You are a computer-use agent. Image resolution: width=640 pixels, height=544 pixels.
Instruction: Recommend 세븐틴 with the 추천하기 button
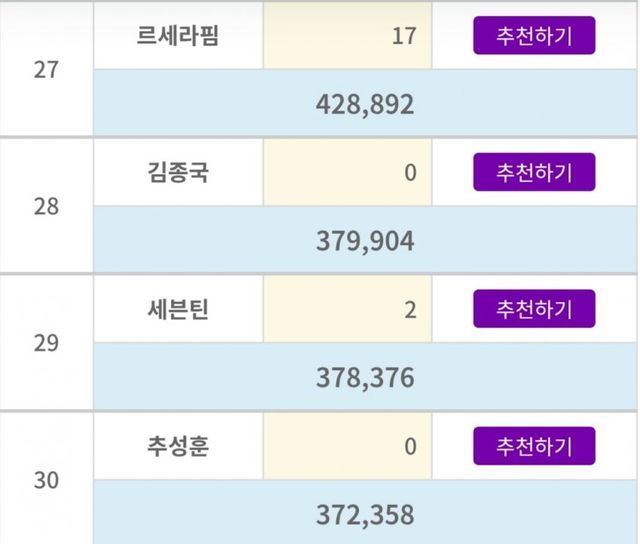[x=534, y=309]
